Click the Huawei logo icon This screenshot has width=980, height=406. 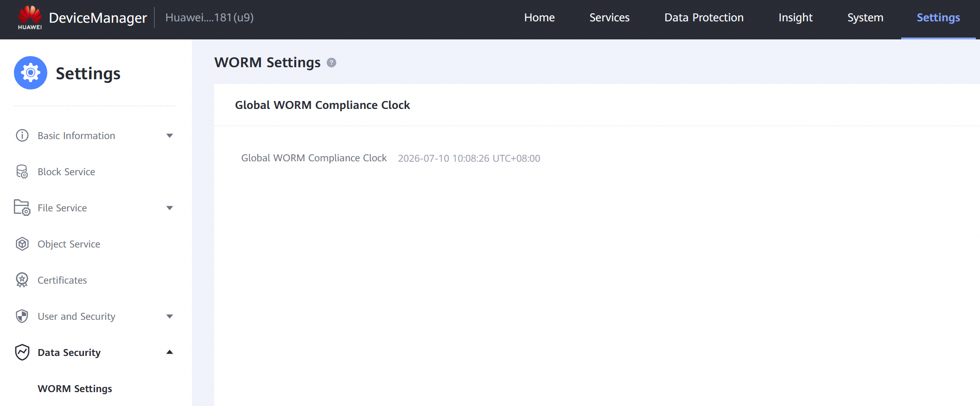pos(30,18)
